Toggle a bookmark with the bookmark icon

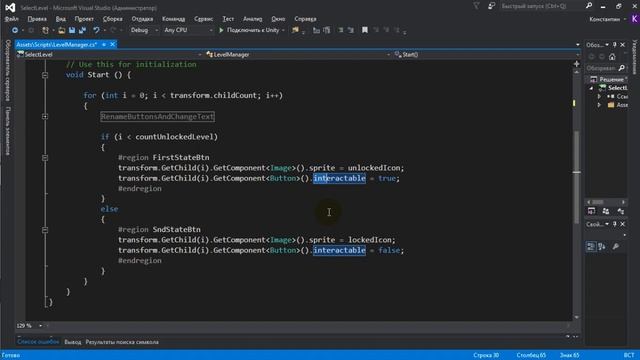click(x=365, y=30)
